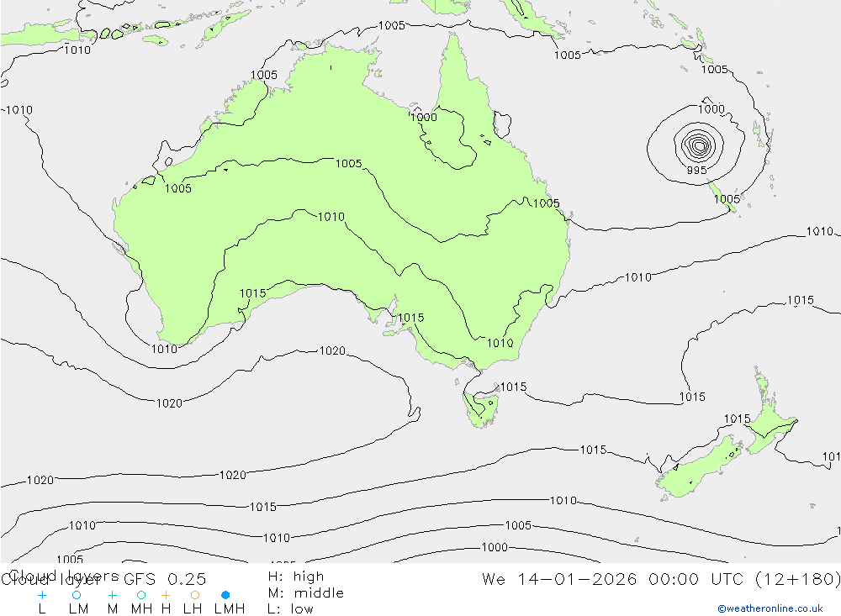Click the '1005' label near Australia's east coast
Image resolution: width=841 pixels, height=616 pixels.
546,203
